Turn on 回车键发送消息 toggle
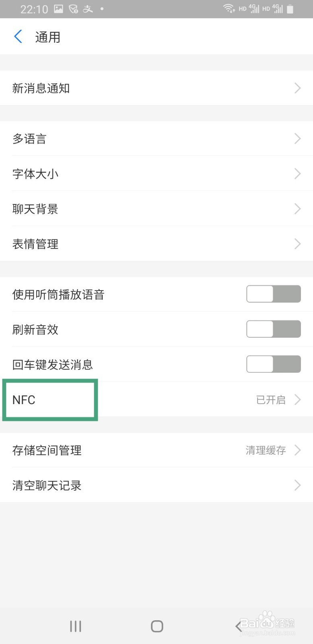 (x=273, y=364)
